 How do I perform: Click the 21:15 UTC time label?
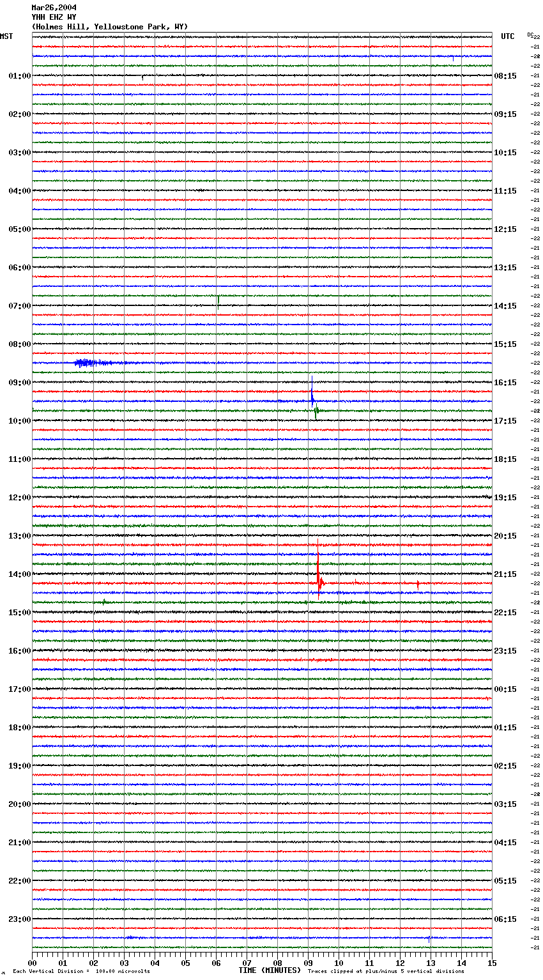click(505, 574)
